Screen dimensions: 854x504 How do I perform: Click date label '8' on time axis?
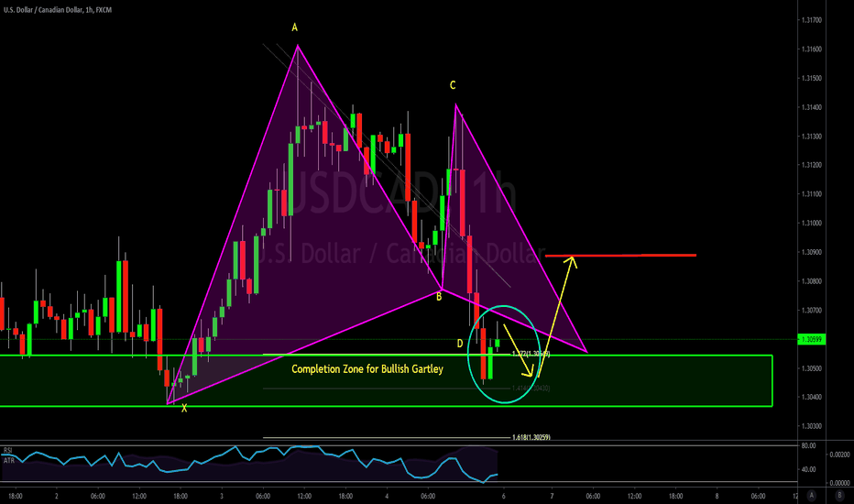(717, 496)
